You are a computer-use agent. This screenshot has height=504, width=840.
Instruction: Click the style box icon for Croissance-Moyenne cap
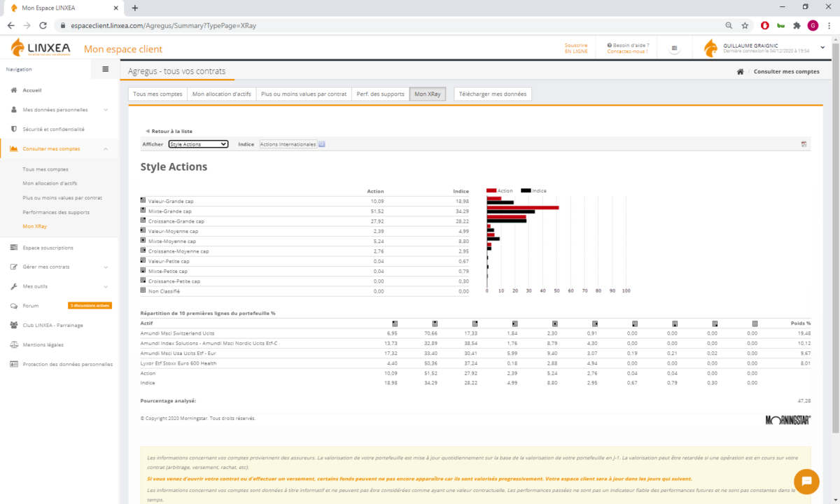pos(143,251)
